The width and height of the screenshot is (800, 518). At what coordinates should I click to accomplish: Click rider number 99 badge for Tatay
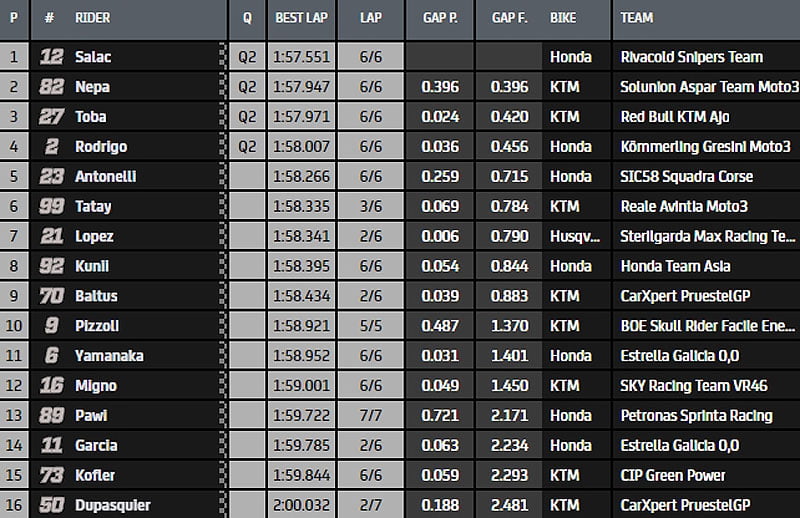click(50, 206)
